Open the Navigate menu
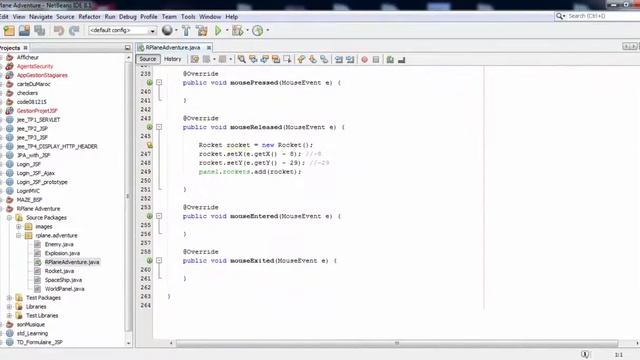 pos(41,17)
